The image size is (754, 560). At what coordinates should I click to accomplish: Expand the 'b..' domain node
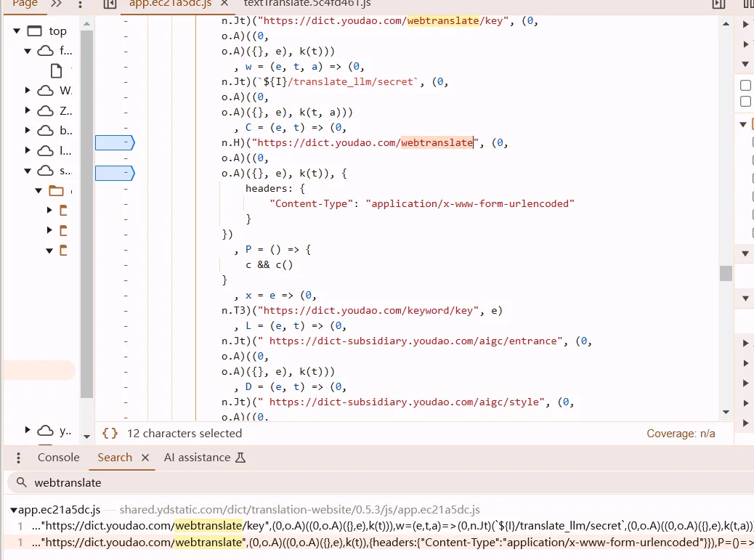(x=28, y=130)
